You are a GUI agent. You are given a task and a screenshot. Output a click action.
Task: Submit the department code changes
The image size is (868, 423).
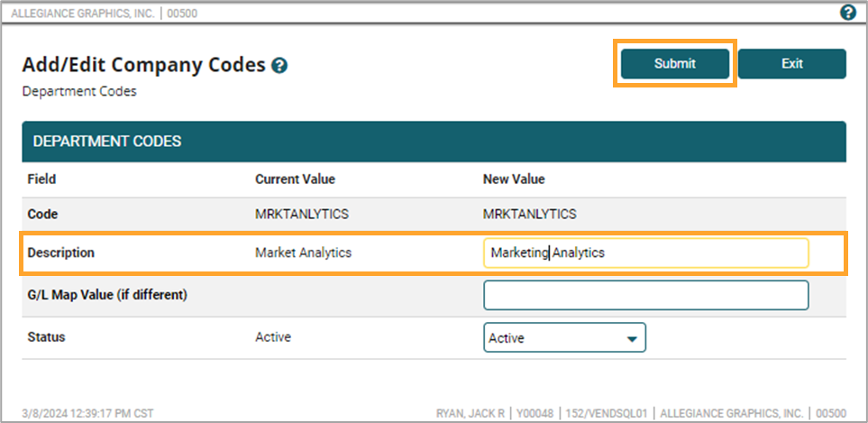675,64
